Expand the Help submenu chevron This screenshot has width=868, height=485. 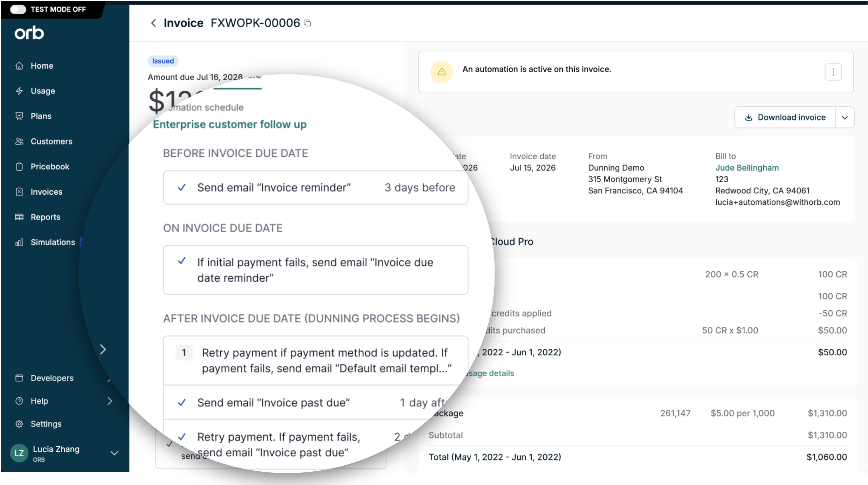(110, 401)
